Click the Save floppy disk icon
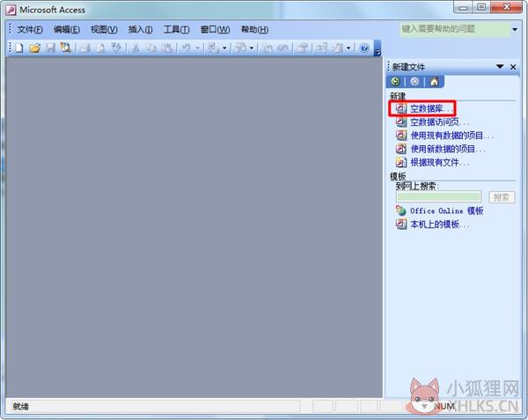Image resolution: width=528 pixels, height=420 pixels. 50,48
